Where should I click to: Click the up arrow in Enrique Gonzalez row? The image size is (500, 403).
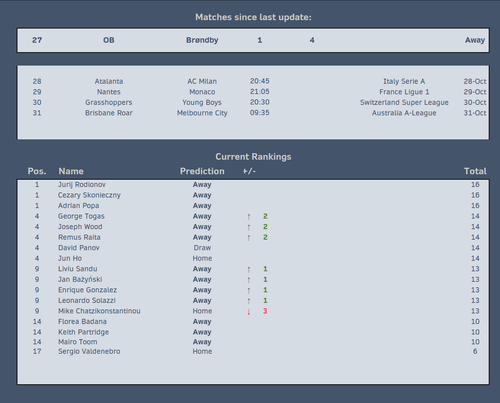[249, 291]
